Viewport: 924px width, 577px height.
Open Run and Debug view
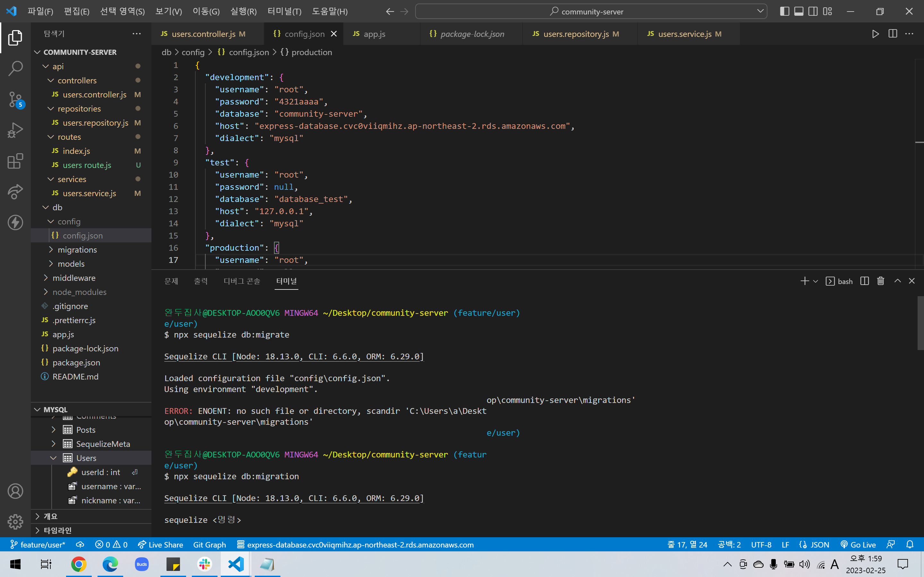click(x=15, y=130)
